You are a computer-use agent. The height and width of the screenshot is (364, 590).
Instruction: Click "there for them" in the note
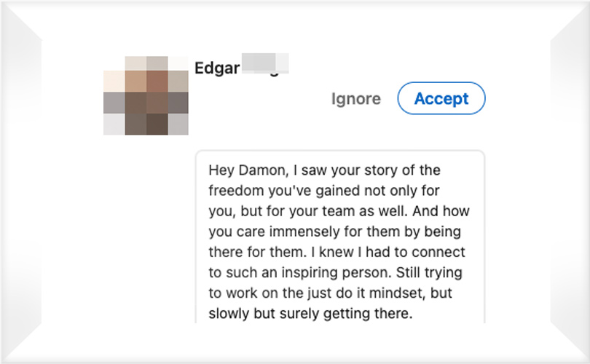click(x=256, y=252)
